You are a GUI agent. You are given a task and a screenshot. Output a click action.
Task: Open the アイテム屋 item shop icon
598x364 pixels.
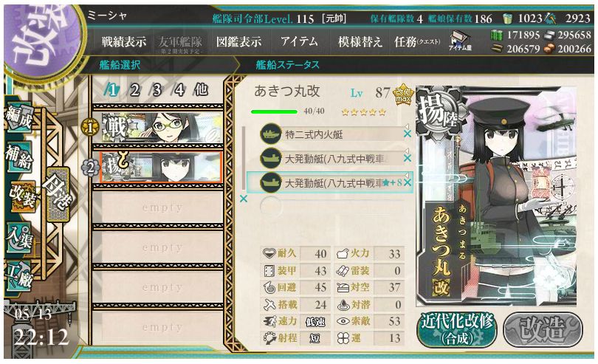460,41
